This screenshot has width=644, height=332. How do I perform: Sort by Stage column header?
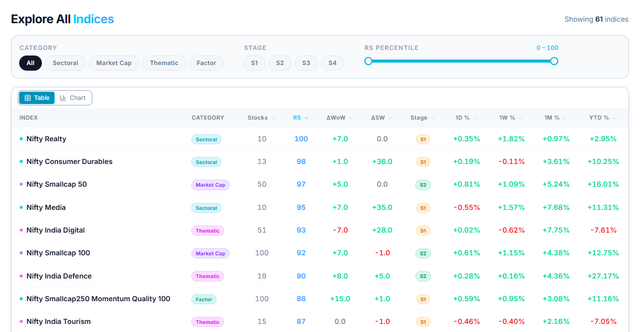422,118
